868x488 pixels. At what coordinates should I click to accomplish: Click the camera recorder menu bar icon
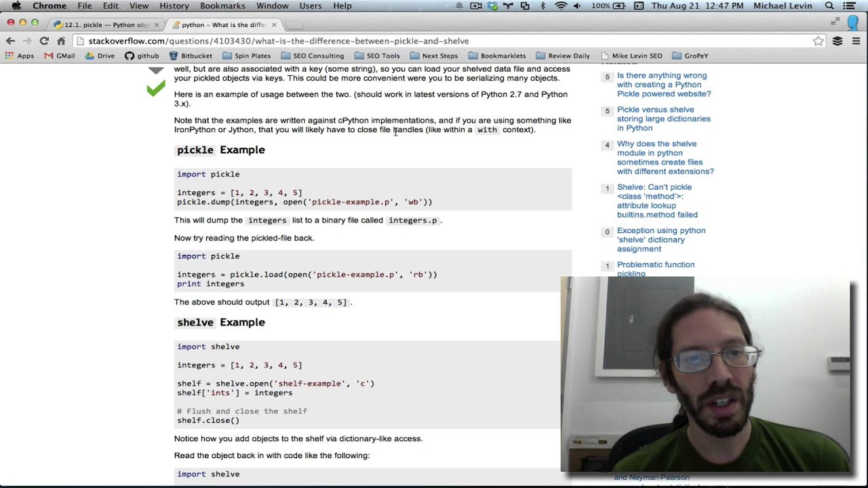coord(476,5)
